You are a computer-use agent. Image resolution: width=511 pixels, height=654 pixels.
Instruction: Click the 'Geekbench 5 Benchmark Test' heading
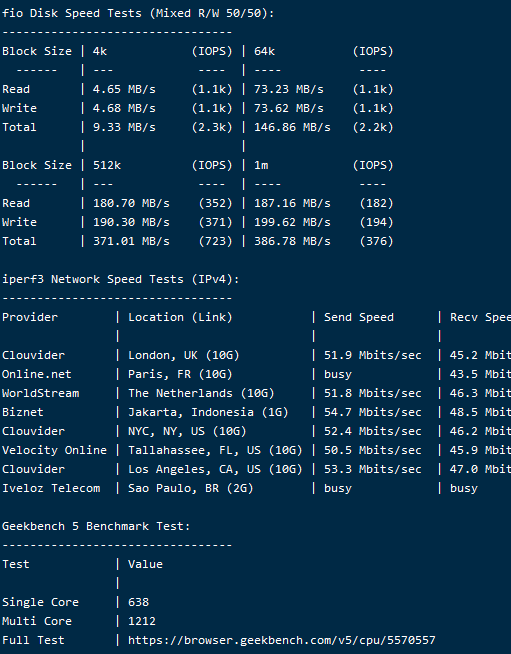(x=96, y=526)
